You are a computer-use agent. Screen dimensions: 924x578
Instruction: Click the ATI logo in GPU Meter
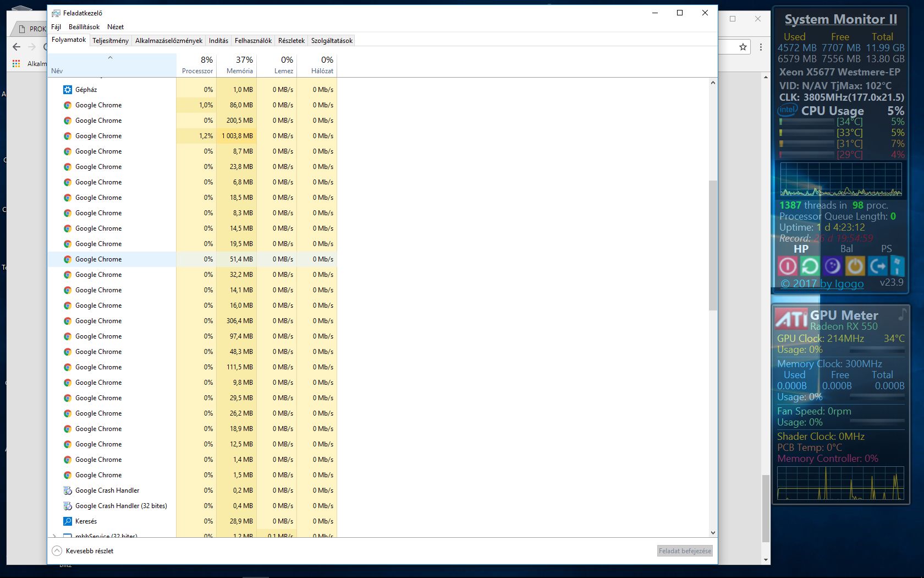pos(791,318)
